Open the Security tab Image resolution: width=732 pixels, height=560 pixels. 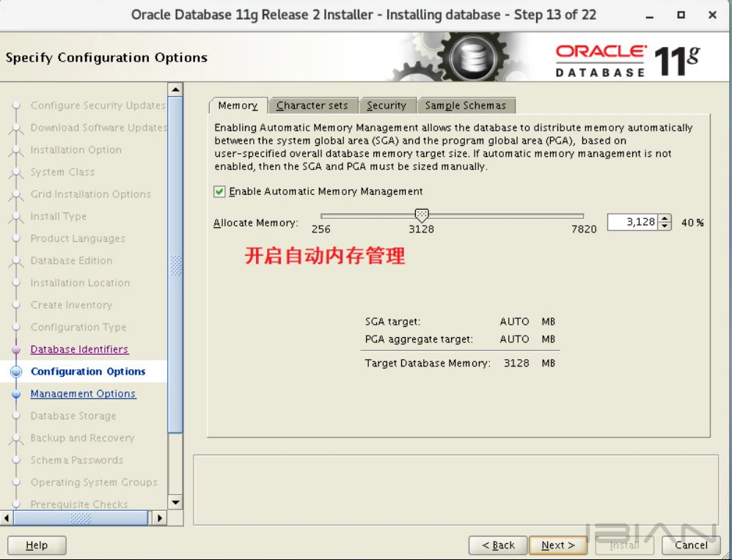click(x=387, y=106)
